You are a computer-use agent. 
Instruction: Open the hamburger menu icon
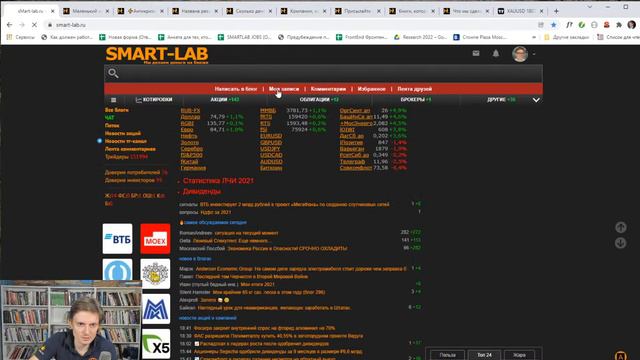tap(113, 100)
